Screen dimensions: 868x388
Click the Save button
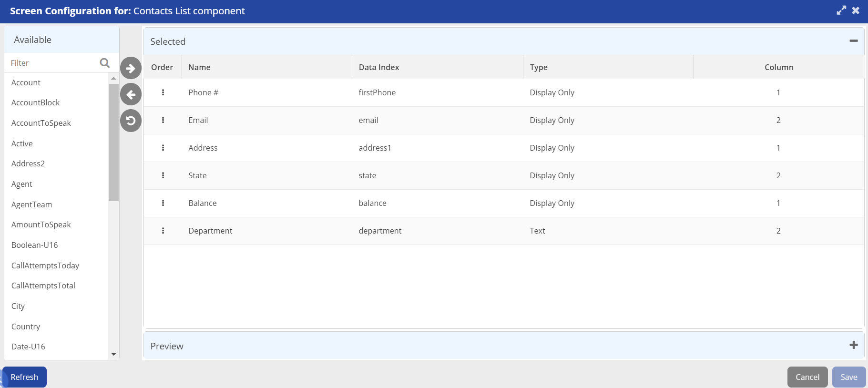click(849, 377)
